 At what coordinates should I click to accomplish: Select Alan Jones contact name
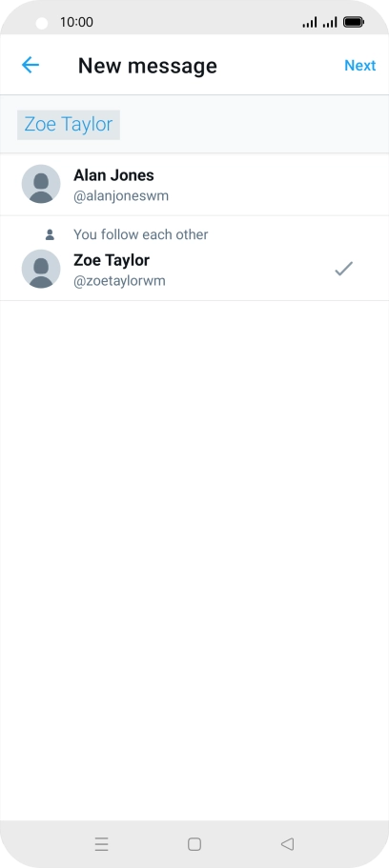pyautogui.click(x=113, y=175)
